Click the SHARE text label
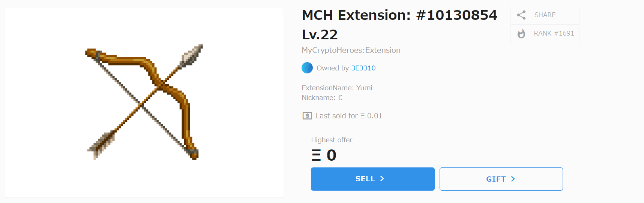Screen dimensions: 644x203 coord(545,15)
